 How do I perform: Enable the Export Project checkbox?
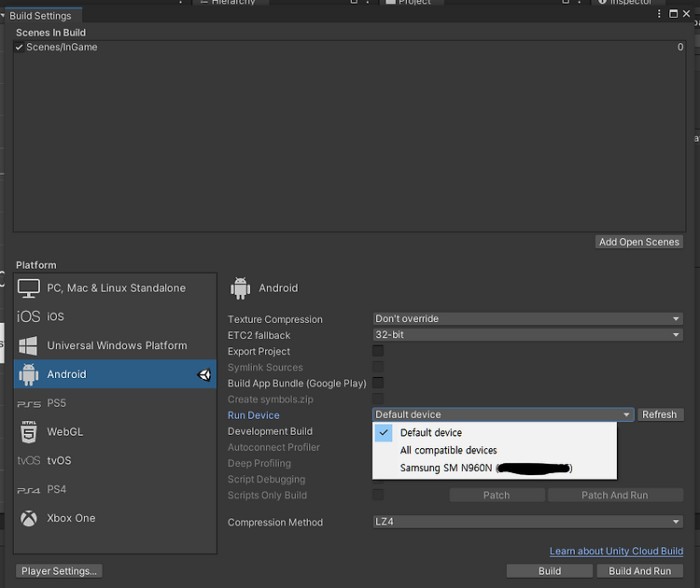[x=378, y=351]
